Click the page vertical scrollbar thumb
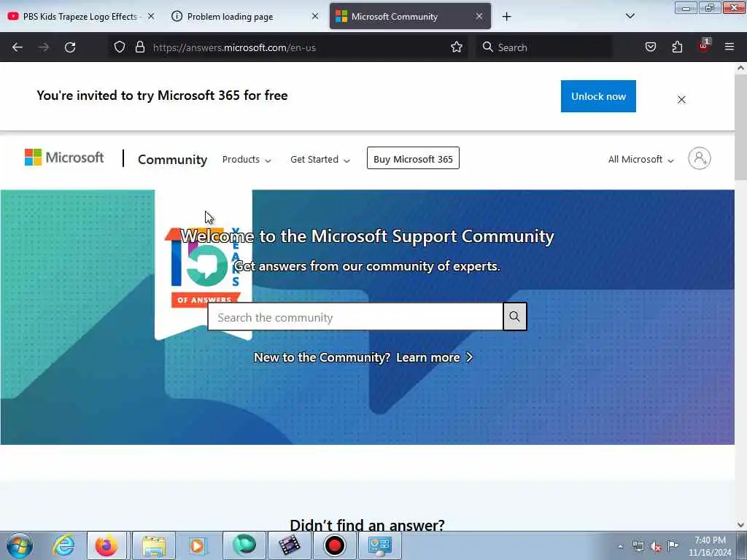747x560 pixels. (740, 128)
